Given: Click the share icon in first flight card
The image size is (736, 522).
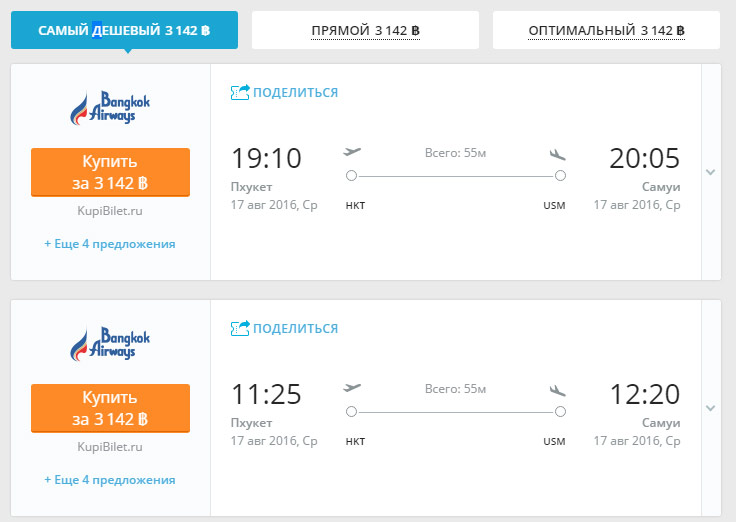Looking at the screenshot, I should point(240,92).
